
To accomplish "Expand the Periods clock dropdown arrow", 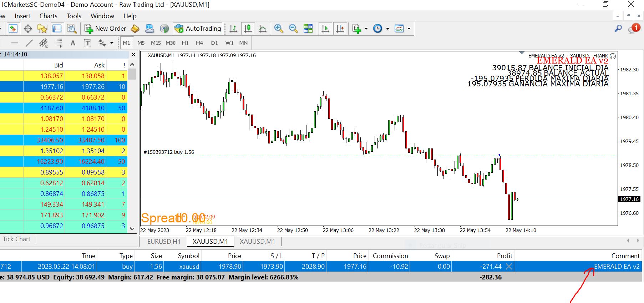I will (x=387, y=29).
